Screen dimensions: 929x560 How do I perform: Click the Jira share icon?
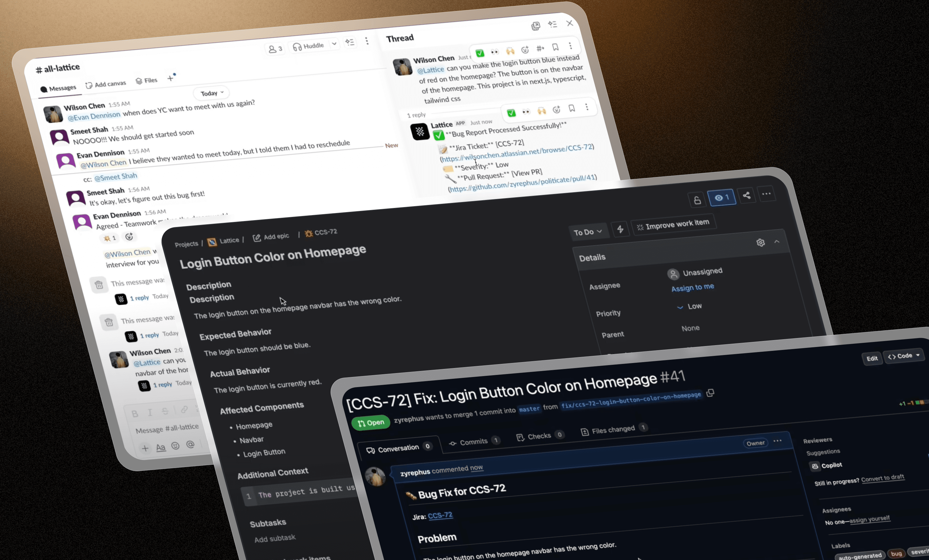[746, 195]
